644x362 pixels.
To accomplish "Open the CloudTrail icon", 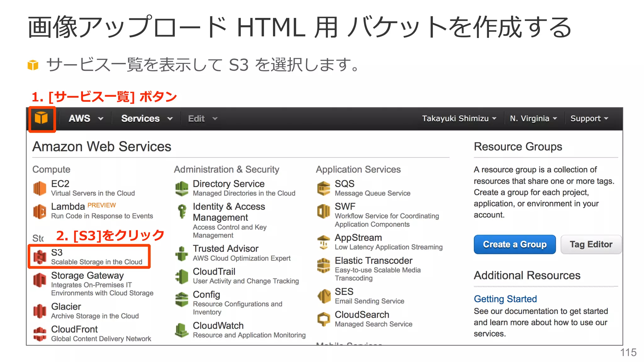I will point(182,277).
